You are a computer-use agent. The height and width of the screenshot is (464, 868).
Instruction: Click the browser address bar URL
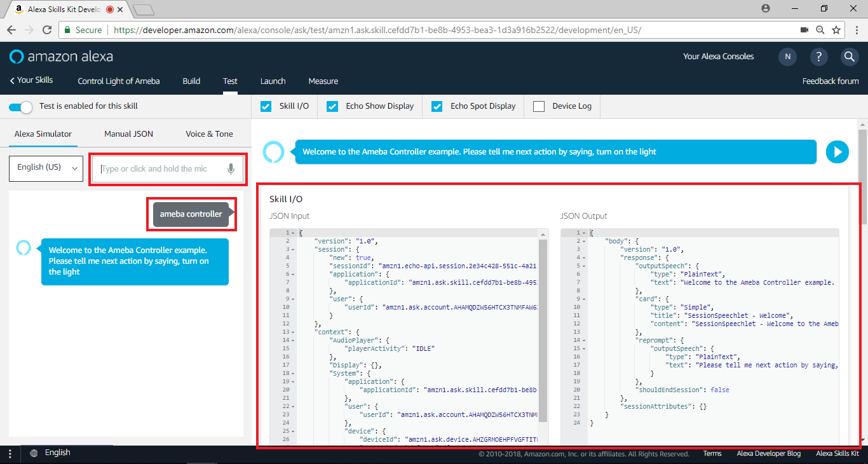click(x=377, y=30)
